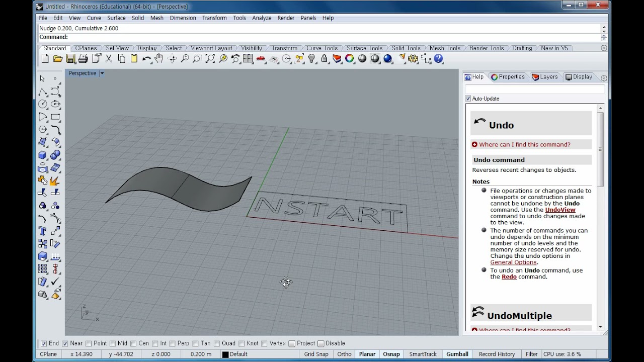This screenshot has height=362, width=644.
Task: Click the checkmark Check objects icon
Action: pos(55,282)
